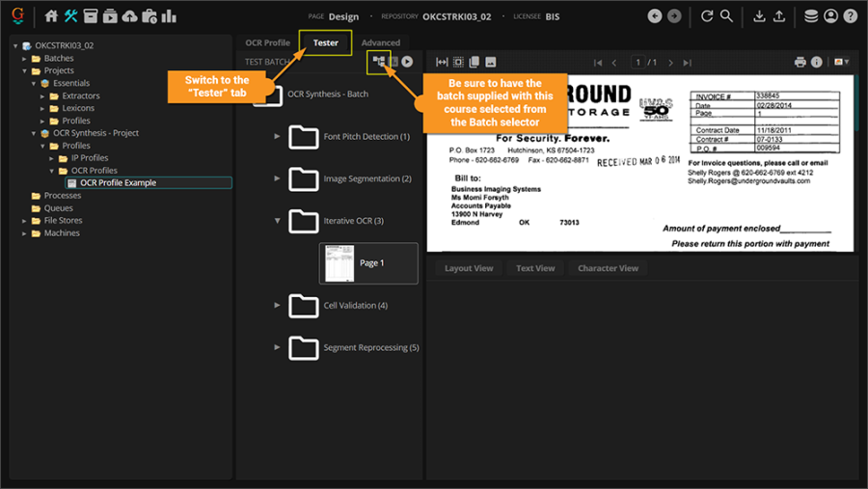This screenshot has height=489, width=868.
Task: Collapse the Essentials project node
Action: [33, 84]
